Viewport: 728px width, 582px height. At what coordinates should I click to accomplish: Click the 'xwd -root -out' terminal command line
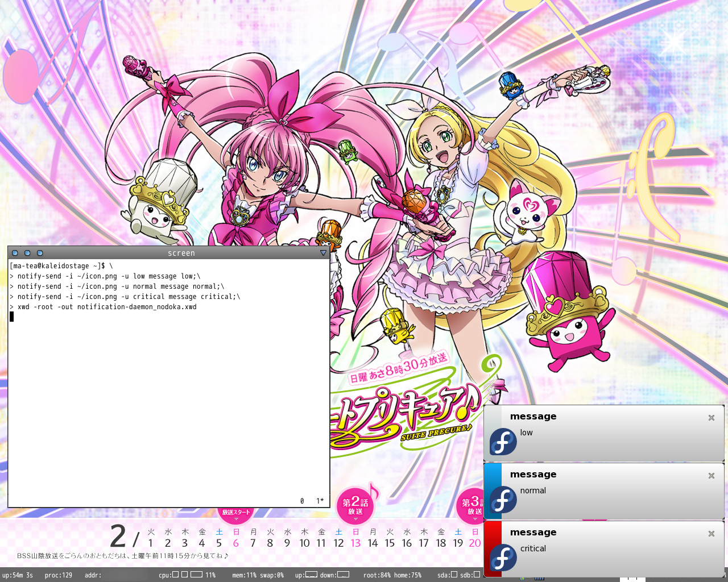103,307
